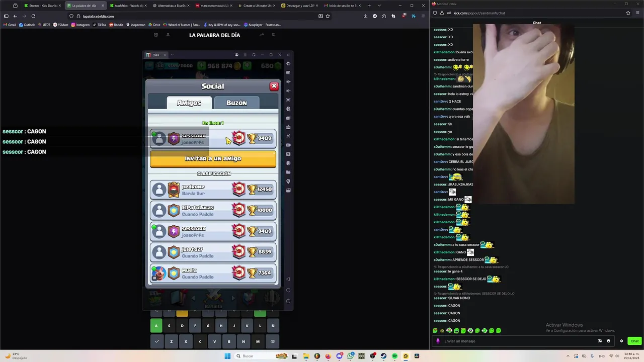This screenshot has width=644, height=362.
Task: Click the emulator back triangle button
Action: 288,279
